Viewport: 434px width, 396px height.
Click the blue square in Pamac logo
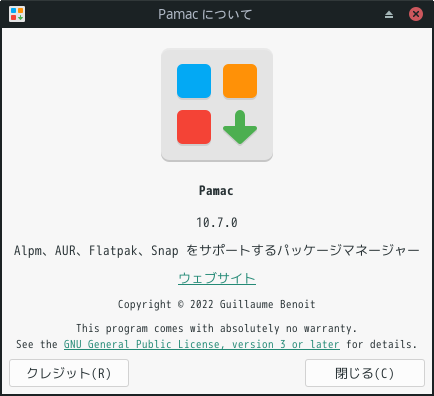click(x=194, y=81)
